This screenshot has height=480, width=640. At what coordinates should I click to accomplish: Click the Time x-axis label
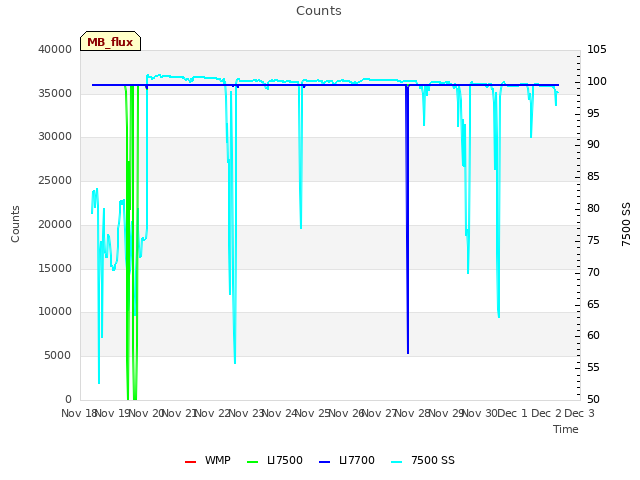tap(566, 429)
